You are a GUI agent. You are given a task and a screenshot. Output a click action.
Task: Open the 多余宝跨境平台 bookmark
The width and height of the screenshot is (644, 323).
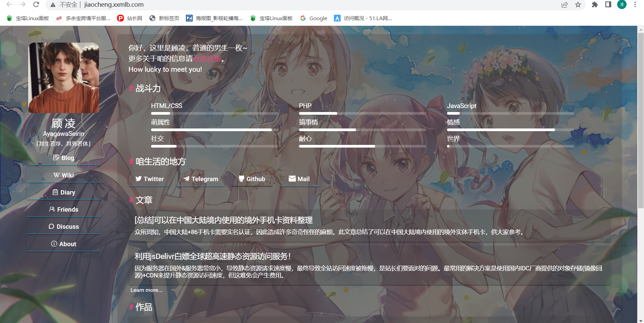click(83, 18)
